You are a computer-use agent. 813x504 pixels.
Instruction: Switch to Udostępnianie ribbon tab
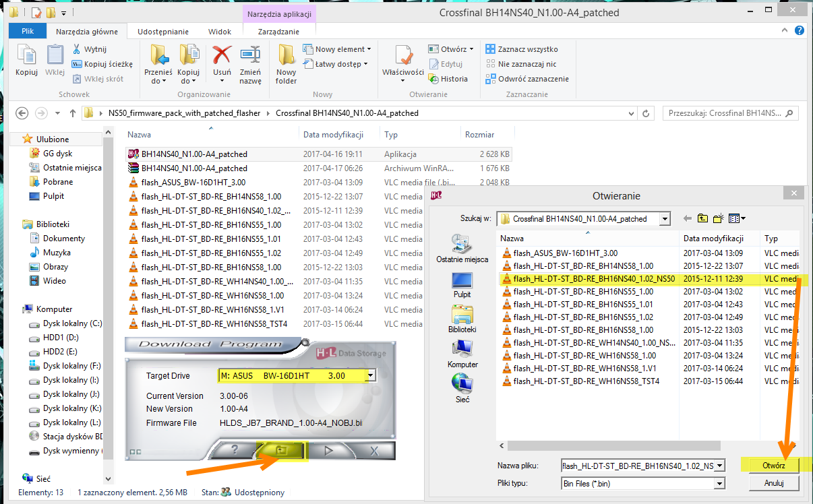point(163,32)
